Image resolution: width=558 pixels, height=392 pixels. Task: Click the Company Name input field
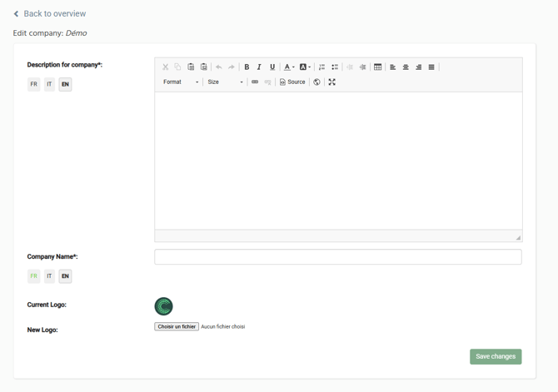[337, 257]
